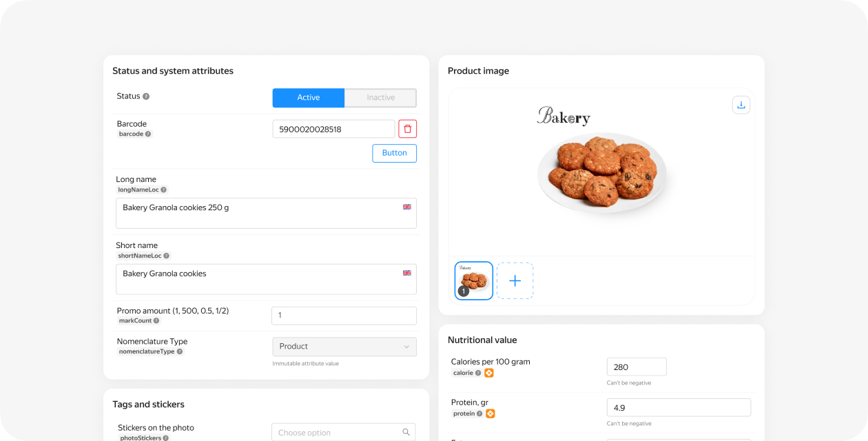Viewport: 868px width, 441px height.
Task: Focus the Promo amount input
Action: [x=344, y=316]
